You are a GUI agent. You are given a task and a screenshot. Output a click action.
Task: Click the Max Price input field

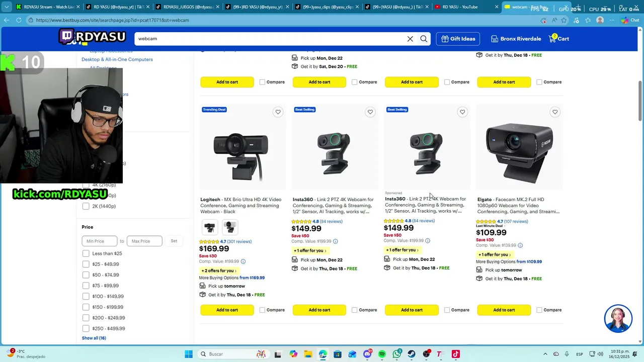click(144, 241)
